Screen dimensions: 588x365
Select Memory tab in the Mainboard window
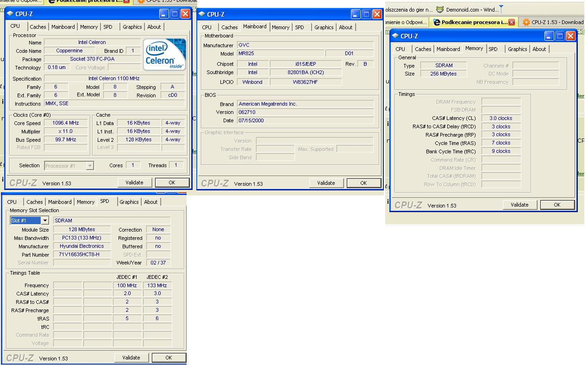point(281,27)
